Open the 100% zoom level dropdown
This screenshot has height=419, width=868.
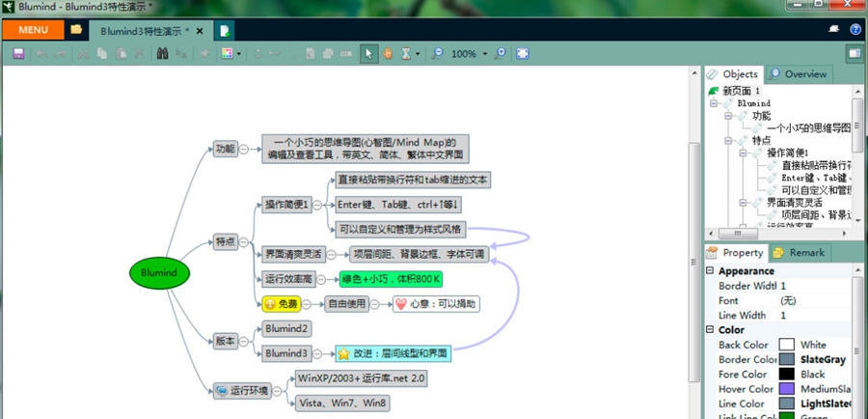[x=485, y=54]
